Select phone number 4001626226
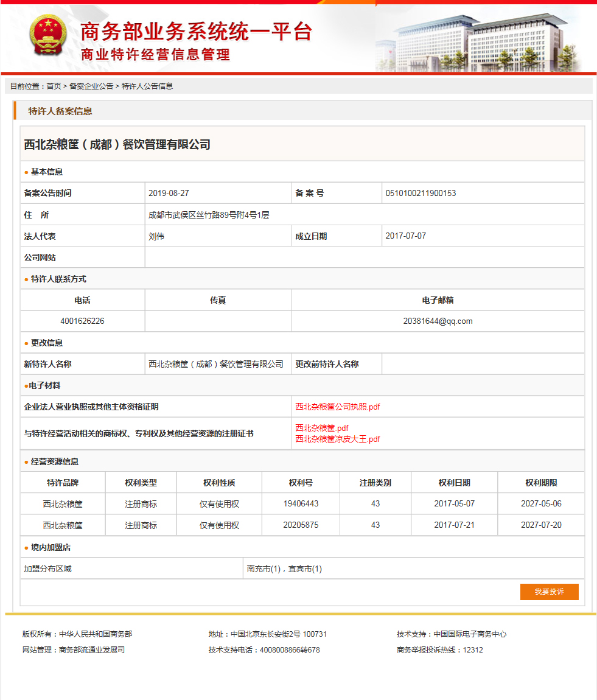597x700 pixels. point(83,321)
